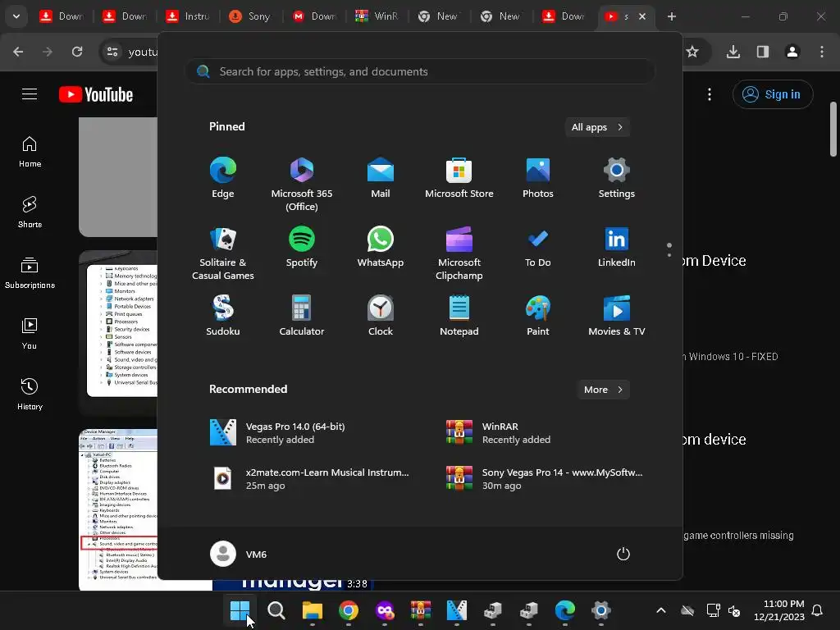Open Notepad
This screenshot has height=630, width=840.
[x=459, y=316]
